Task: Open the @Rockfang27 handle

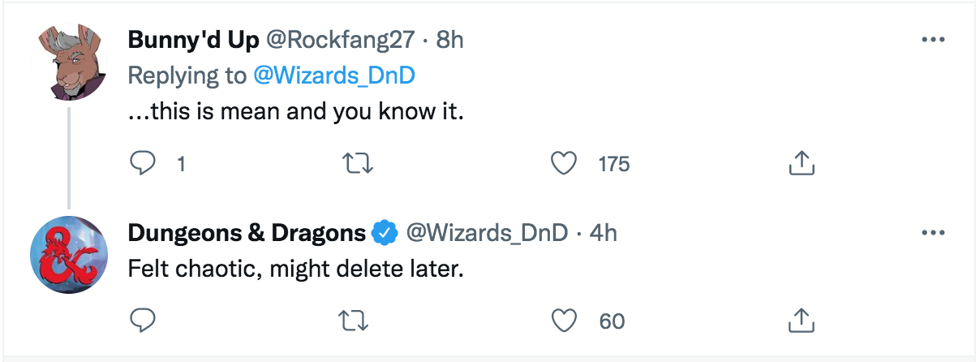Action: tap(341, 40)
